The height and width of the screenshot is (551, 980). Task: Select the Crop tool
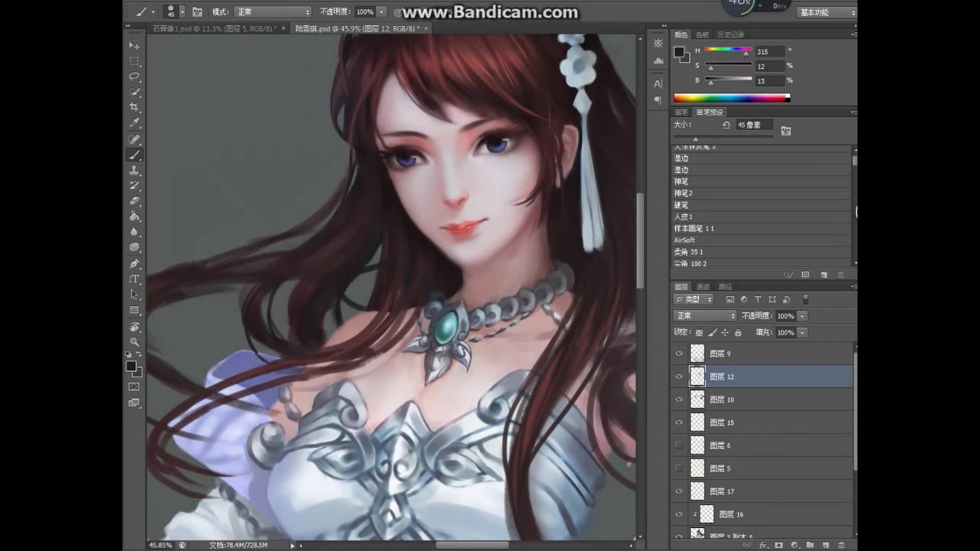[x=135, y=107]
